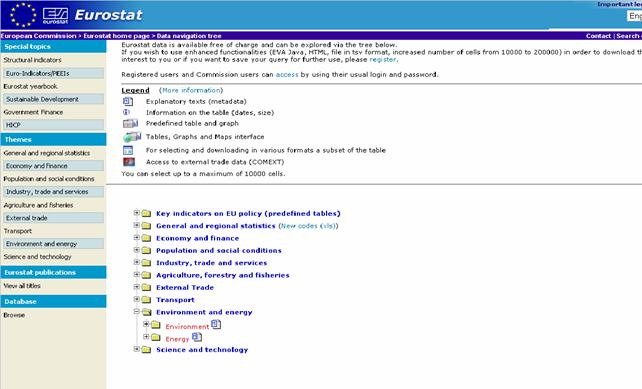Viewport: 642px width, 389px height.
Task: Open General and regional statistics sidebar theme
Action: pyautogui.click(x=47, y=153)
